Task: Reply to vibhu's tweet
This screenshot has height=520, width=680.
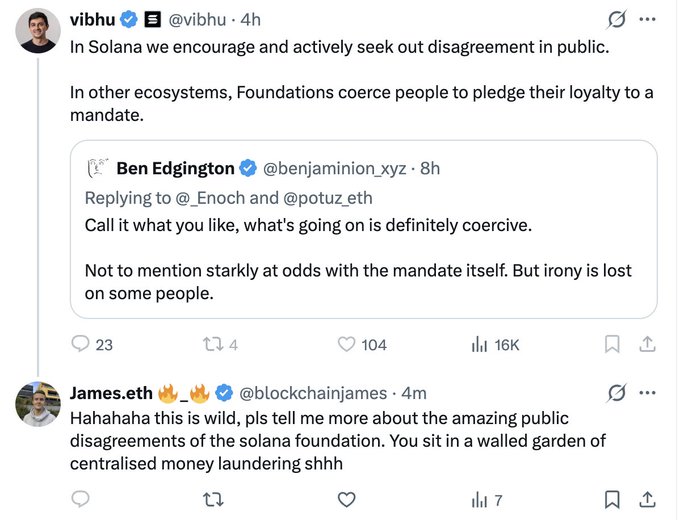Action: [81, 345]
